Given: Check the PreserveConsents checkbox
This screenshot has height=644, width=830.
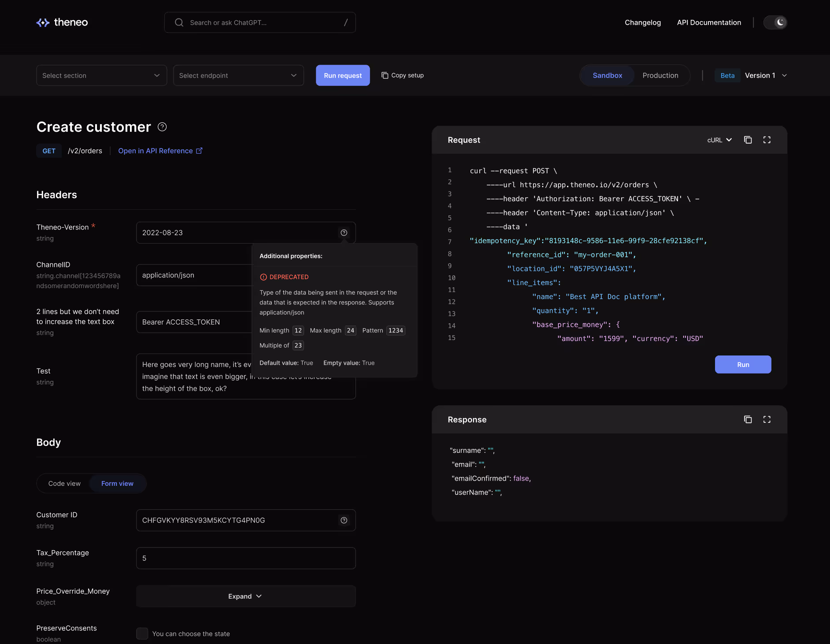Looking at the screenshot, I should point(142,633).
